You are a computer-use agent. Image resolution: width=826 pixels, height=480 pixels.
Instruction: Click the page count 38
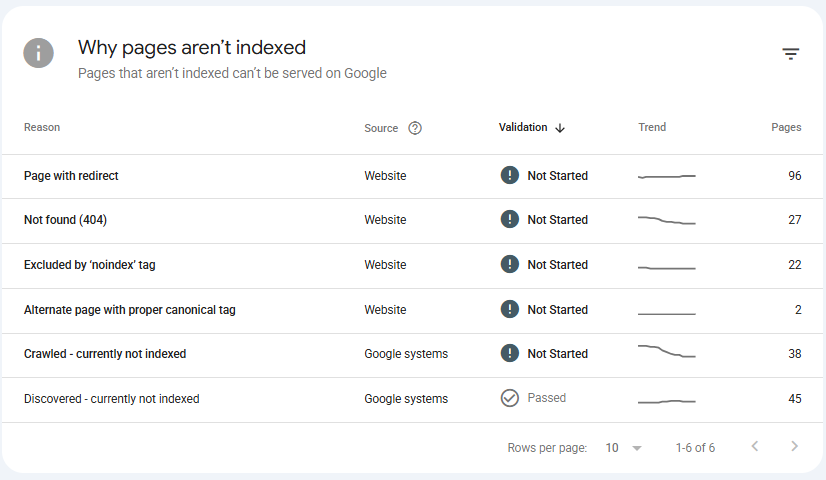[794, 354]
